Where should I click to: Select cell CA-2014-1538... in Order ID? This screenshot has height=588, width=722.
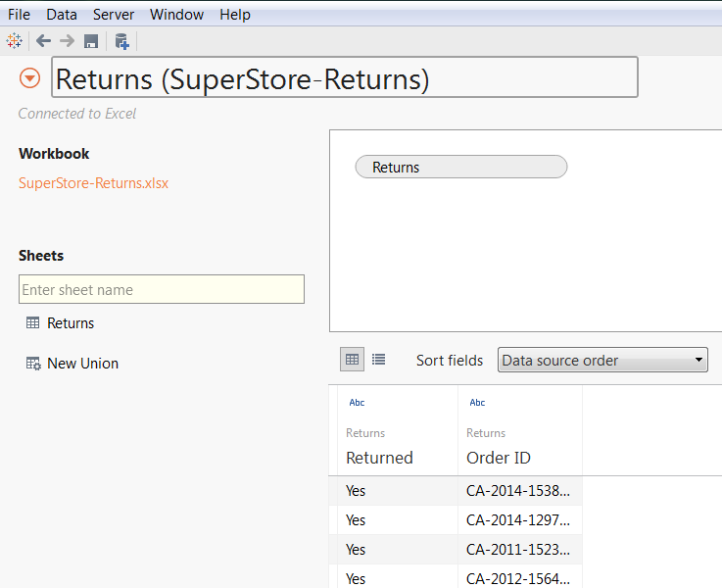tap(520, 491)
